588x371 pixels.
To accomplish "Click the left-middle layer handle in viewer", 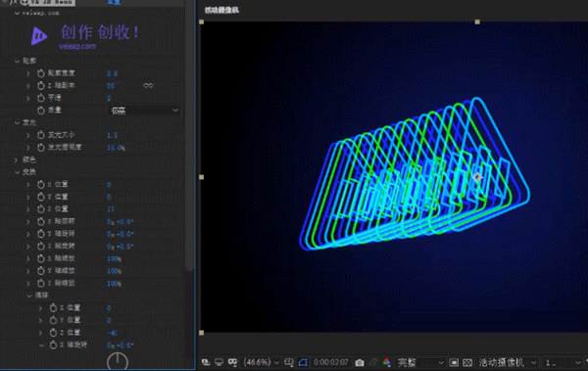I will (201, 177).
